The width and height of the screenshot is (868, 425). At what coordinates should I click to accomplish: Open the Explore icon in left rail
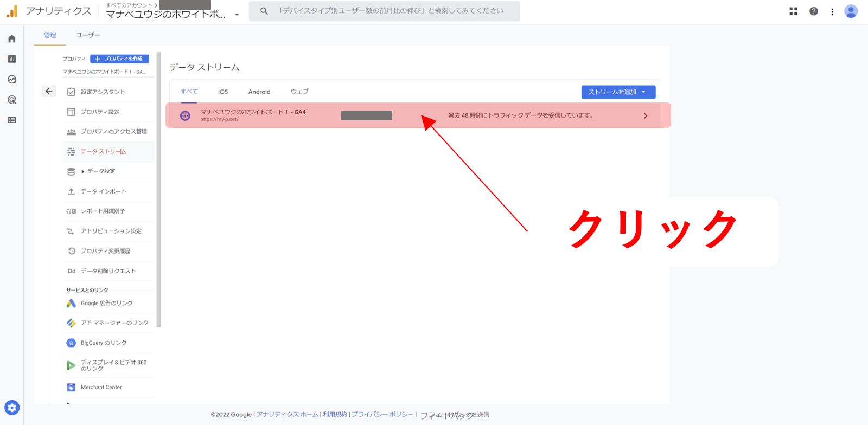tap(12, 80)
